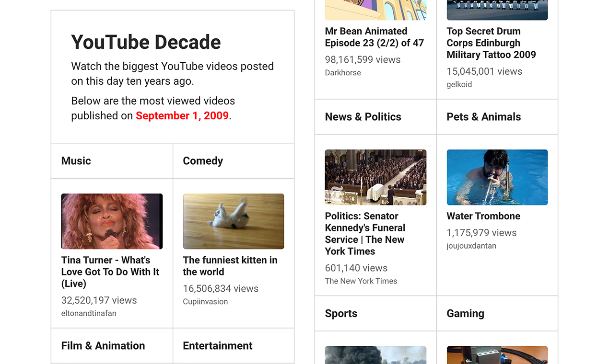The height and width of the screenshot is (364, 609).
Task: Click the 'Watch the biggest YouTube videos' description
Action: coord(173,74)
